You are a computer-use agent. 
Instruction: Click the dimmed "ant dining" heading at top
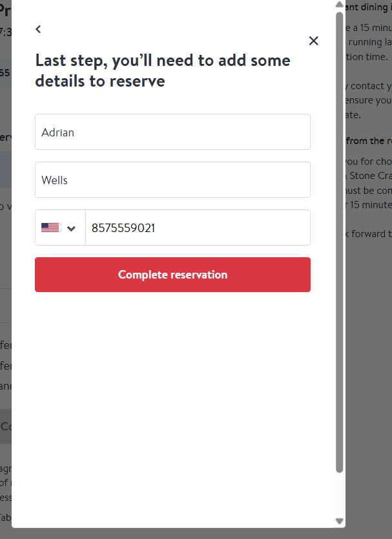pyautogui.click(x=368, y=8)
